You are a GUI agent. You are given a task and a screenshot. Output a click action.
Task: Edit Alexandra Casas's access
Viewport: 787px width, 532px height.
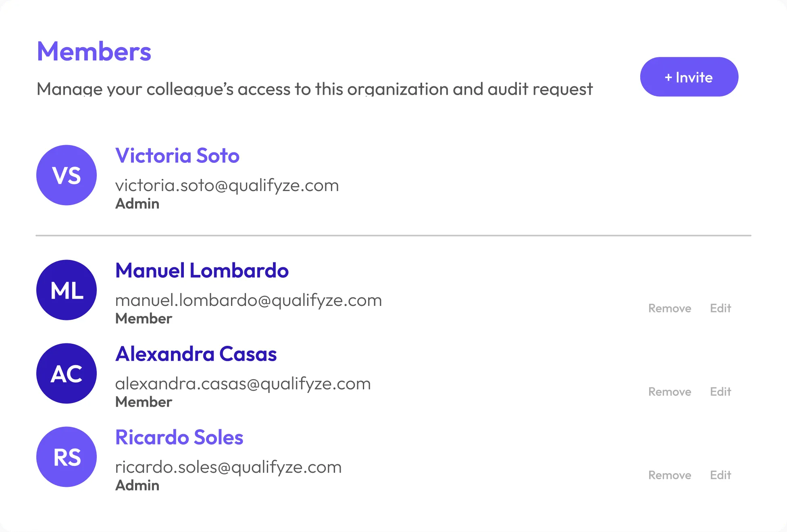click(x=720, y=392)
